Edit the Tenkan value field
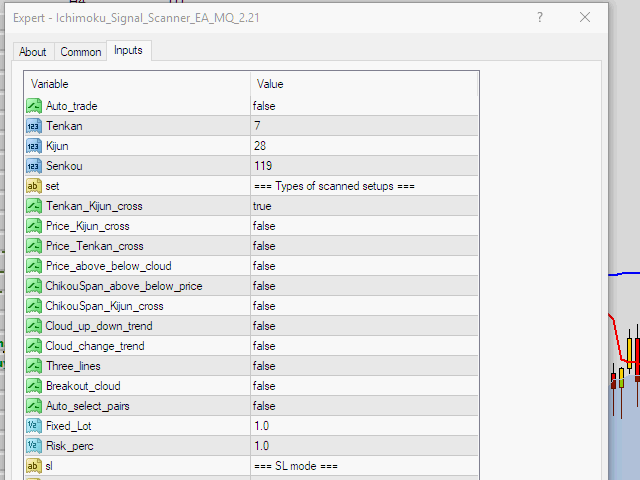 pos(365,126)
